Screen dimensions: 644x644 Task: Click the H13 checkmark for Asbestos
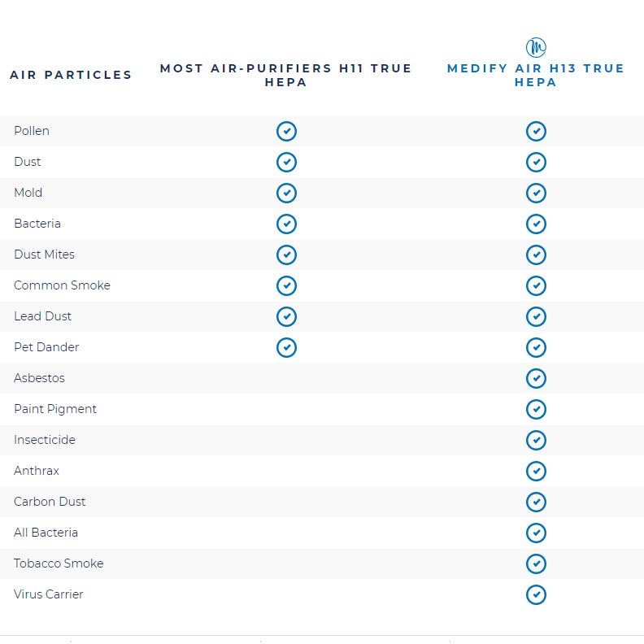(536, 379)
